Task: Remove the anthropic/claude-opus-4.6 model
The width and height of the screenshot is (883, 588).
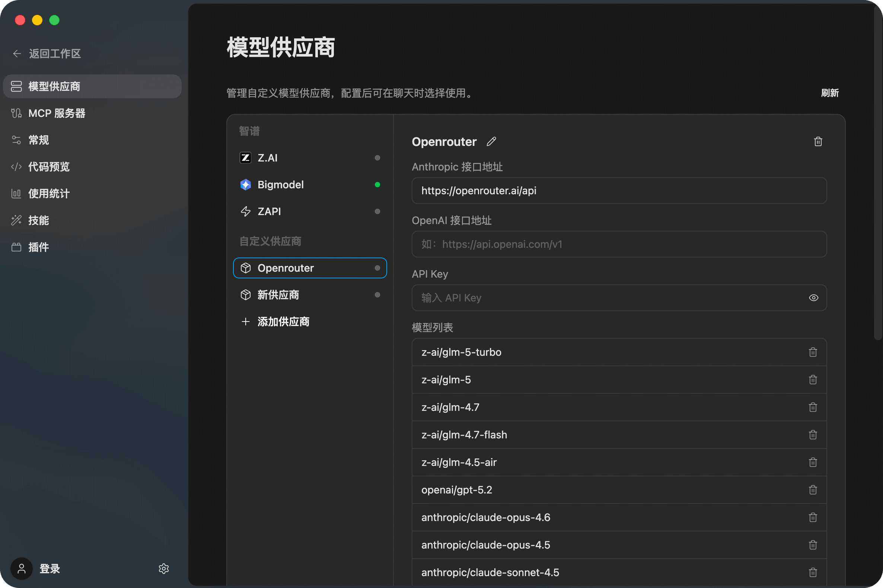Action: (813, 518)
